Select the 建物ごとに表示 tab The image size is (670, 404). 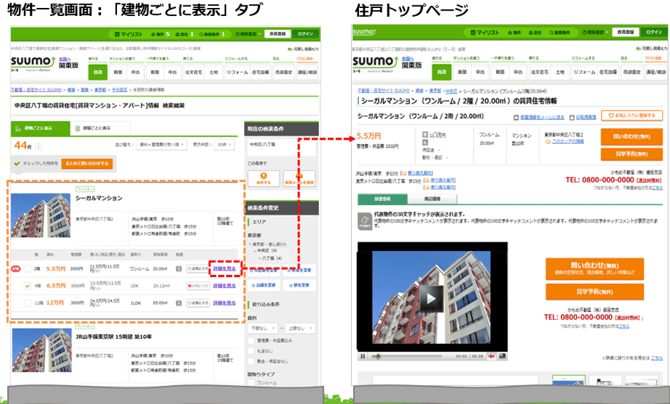41,128
